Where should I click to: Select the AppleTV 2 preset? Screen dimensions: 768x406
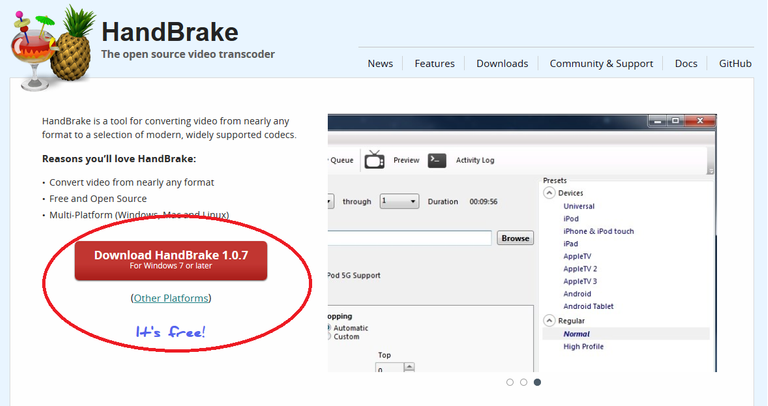580,269
